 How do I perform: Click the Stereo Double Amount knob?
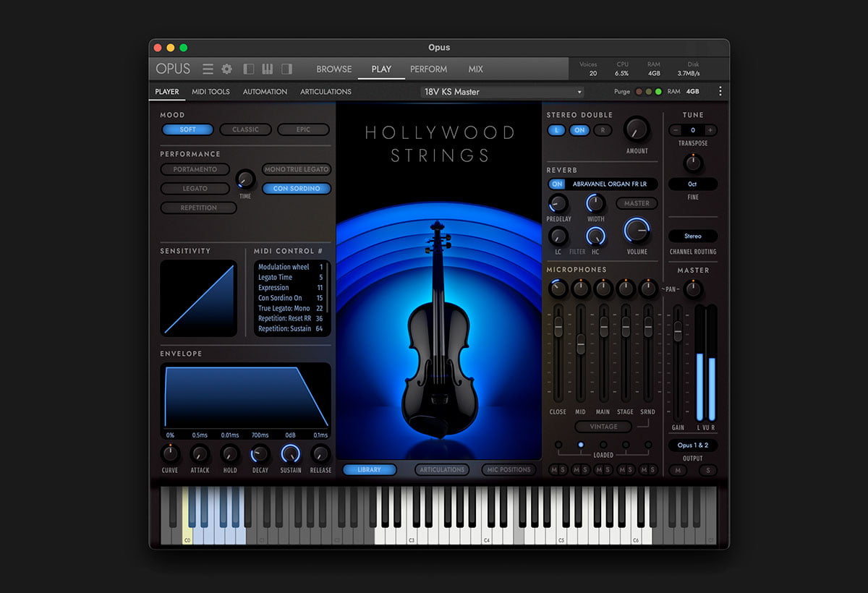[x=637, y=129]
